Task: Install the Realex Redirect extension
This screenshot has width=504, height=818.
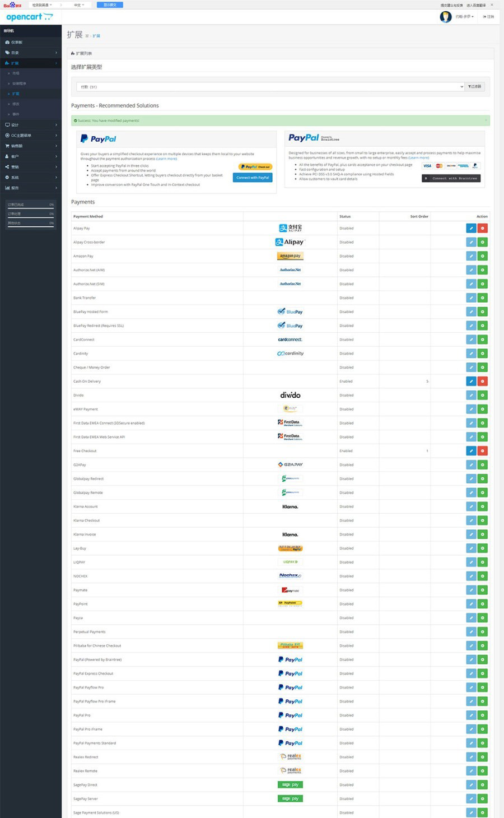Action: click(482, 757)
